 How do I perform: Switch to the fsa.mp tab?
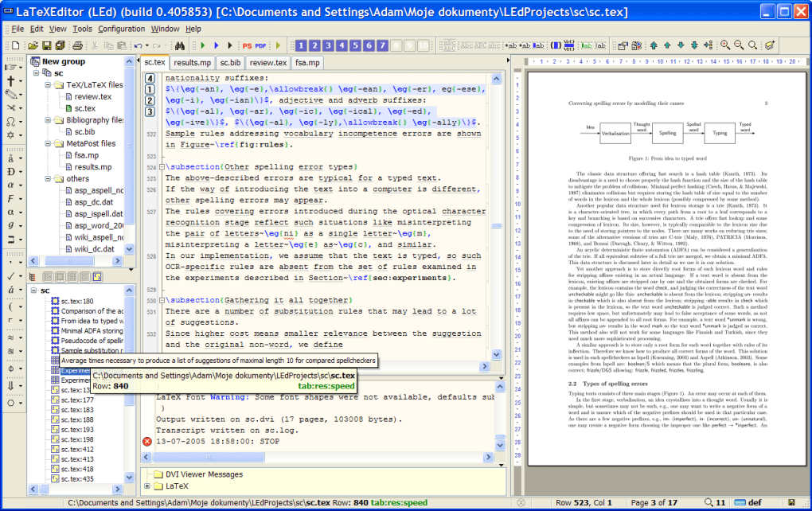coord(307,63)
